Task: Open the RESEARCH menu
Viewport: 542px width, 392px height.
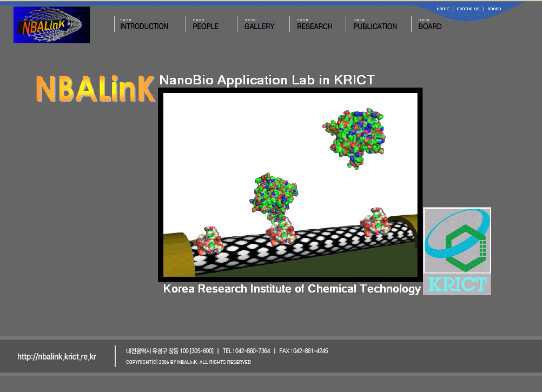Action: coord(315,26)
